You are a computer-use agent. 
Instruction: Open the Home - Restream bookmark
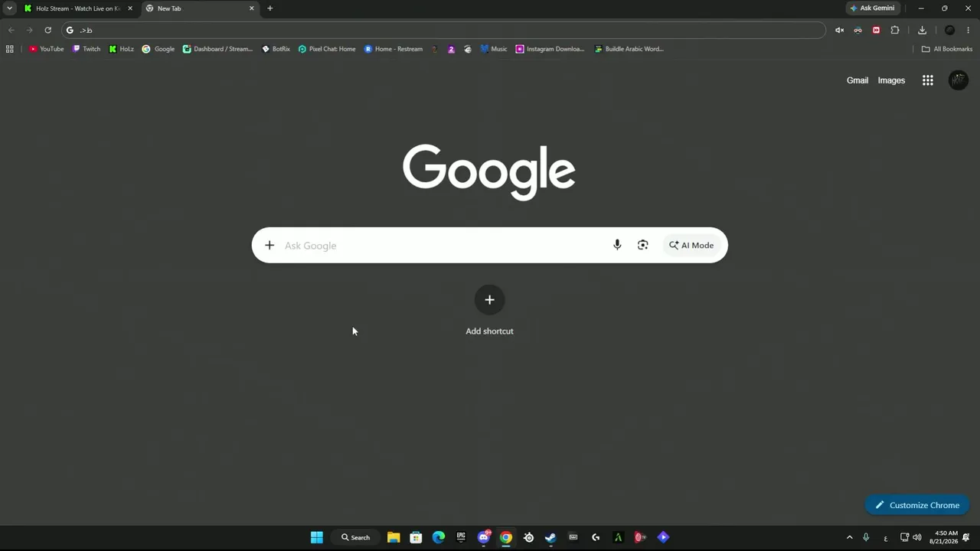(394, 49)
